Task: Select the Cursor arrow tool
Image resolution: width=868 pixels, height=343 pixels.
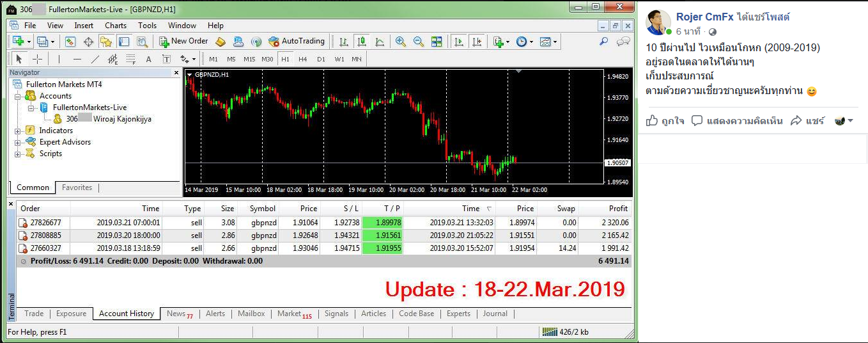Action: [19, 59]
